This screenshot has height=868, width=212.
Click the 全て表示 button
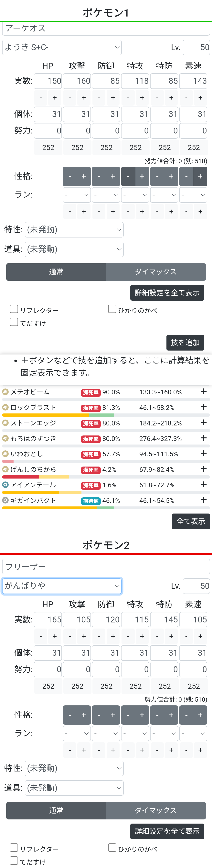pos(191,521)
